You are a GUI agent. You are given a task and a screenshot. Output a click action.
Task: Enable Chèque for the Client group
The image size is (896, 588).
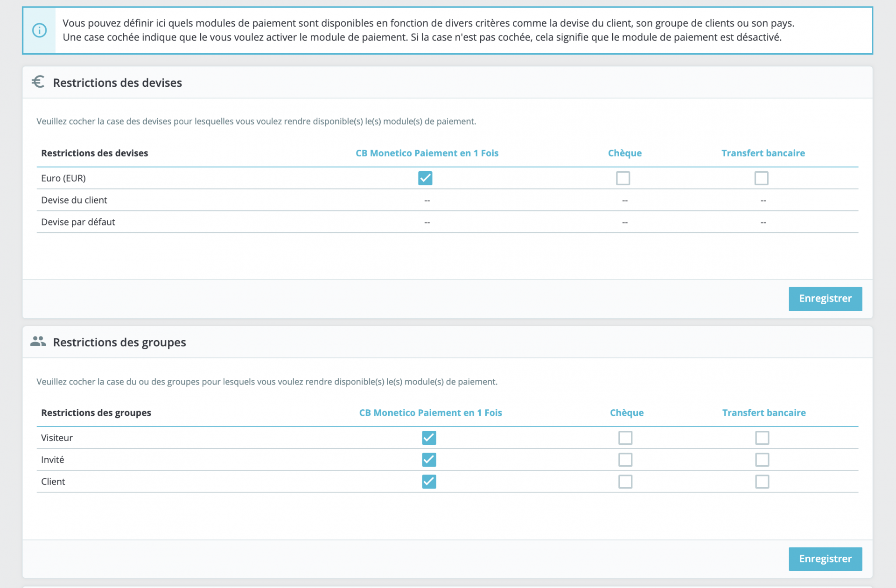coord(625,482)
